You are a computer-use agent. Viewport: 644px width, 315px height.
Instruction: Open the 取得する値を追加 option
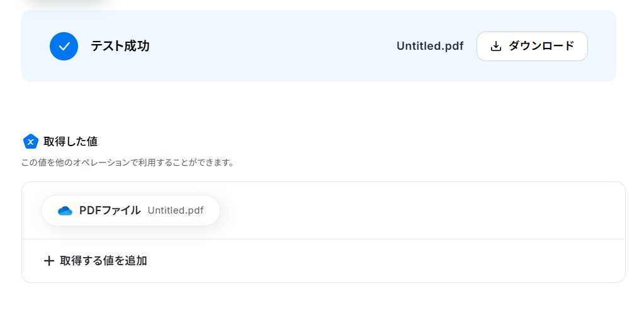click(x=95, y=261)
